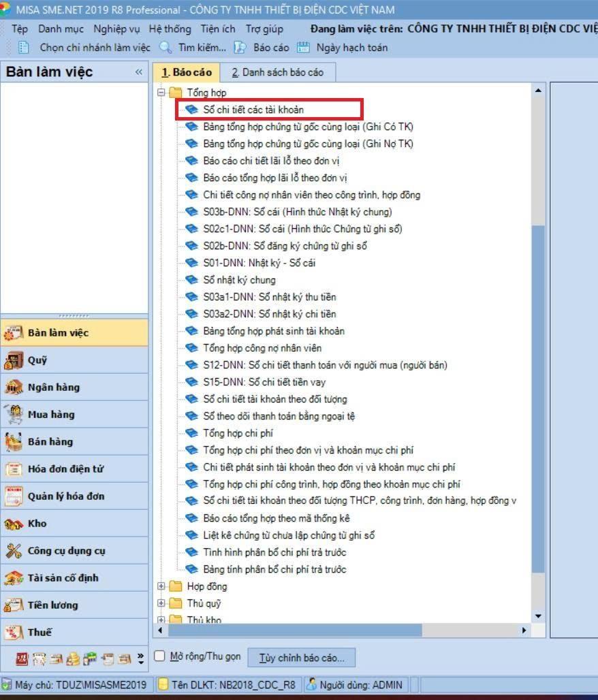Open the Tiền lương payroll icon
Image resolution: width=598 pixels, height=700 pixels.
point(14,605)
